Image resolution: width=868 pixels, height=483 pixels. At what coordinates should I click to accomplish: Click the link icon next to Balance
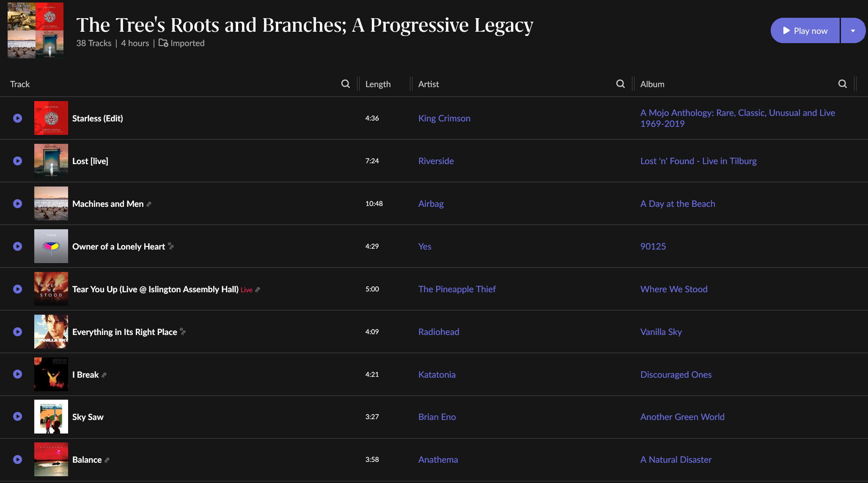(107, 460)
